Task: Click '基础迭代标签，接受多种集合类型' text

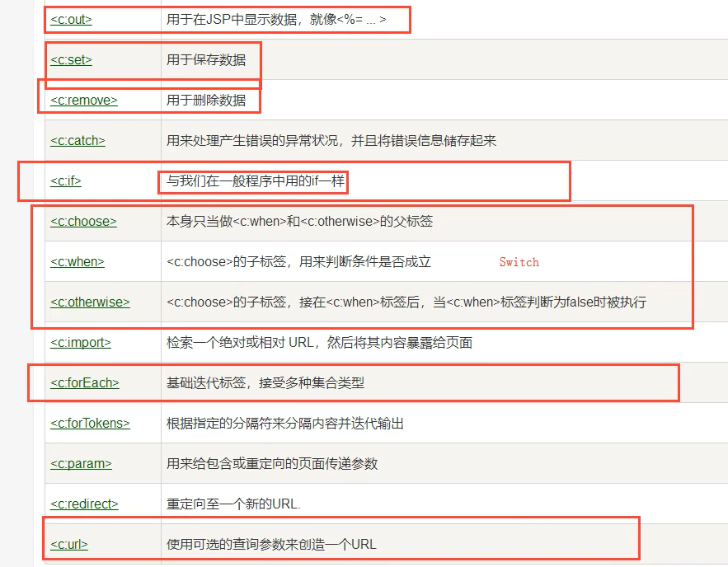Action: tap(265, 382)
